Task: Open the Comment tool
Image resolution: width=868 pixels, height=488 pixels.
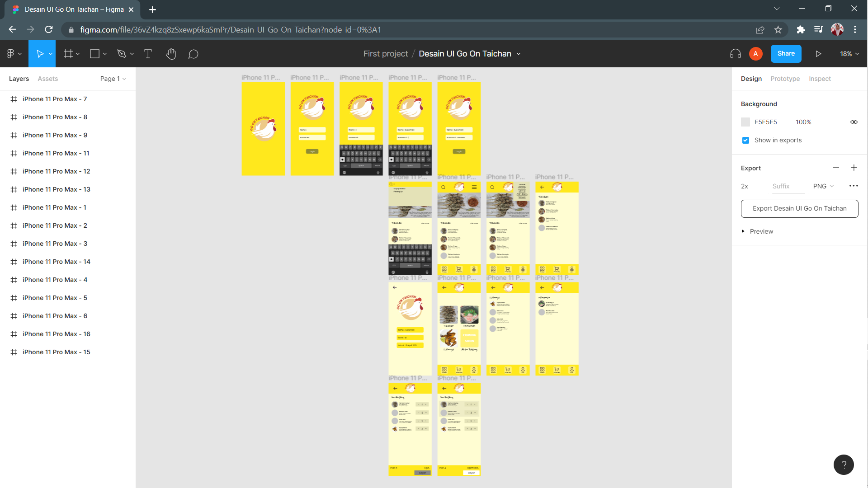Action: [193, 54]
